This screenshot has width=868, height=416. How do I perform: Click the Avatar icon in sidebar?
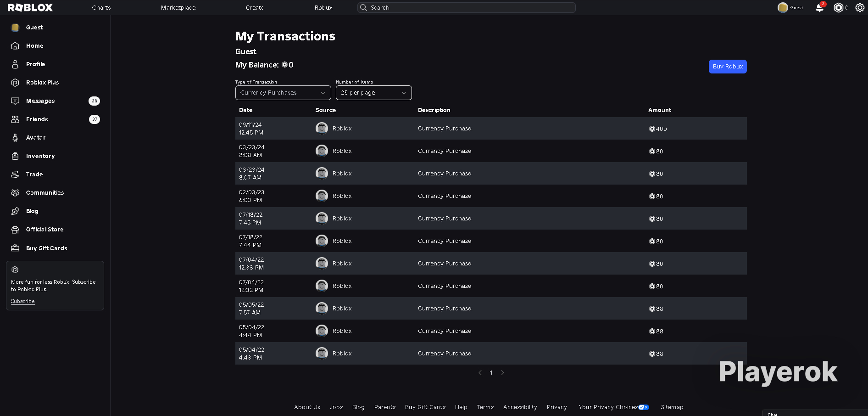[x=15, y=138]
